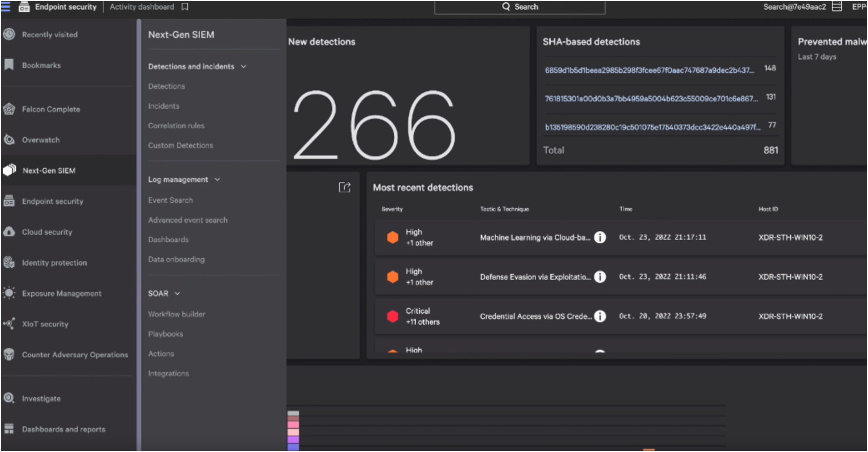
Task: Click the Falcon Complete icon
Action: tap(9, 109)
